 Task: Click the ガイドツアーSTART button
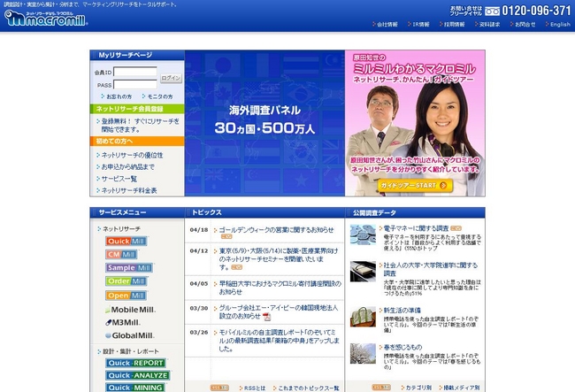415,186
